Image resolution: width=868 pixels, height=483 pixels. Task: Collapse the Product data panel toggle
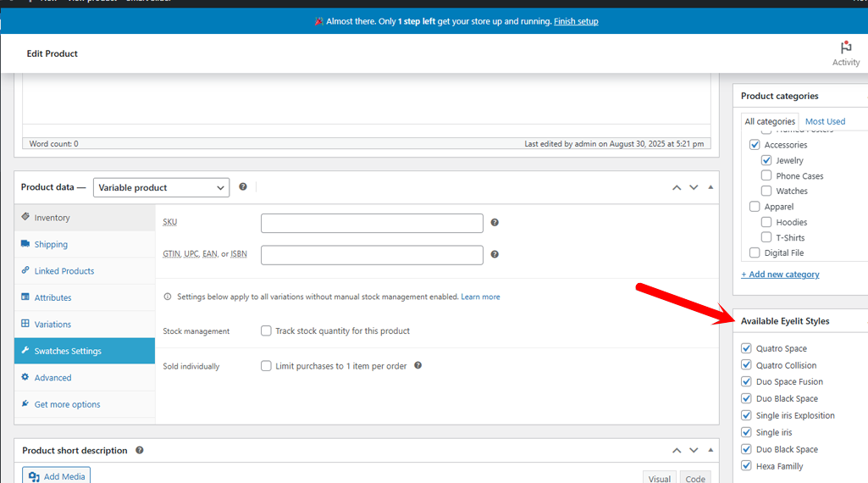(710, 187)
